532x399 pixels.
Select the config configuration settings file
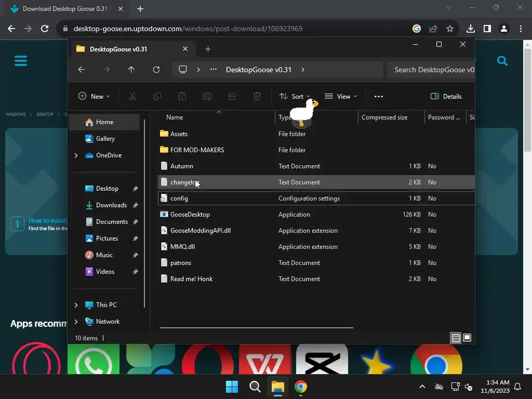(x=316, y=198)
